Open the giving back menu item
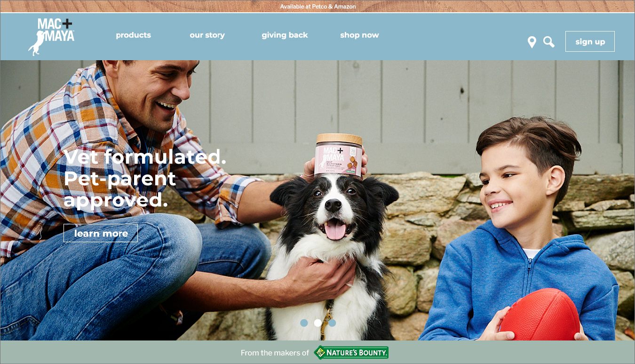The image size is (635, 364). coord(285,35)
